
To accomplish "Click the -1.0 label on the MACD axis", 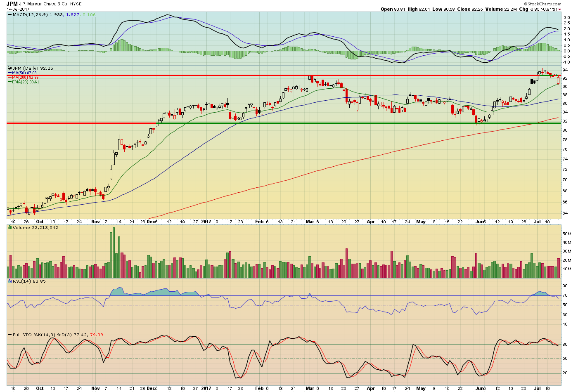I will click(566, 62).
